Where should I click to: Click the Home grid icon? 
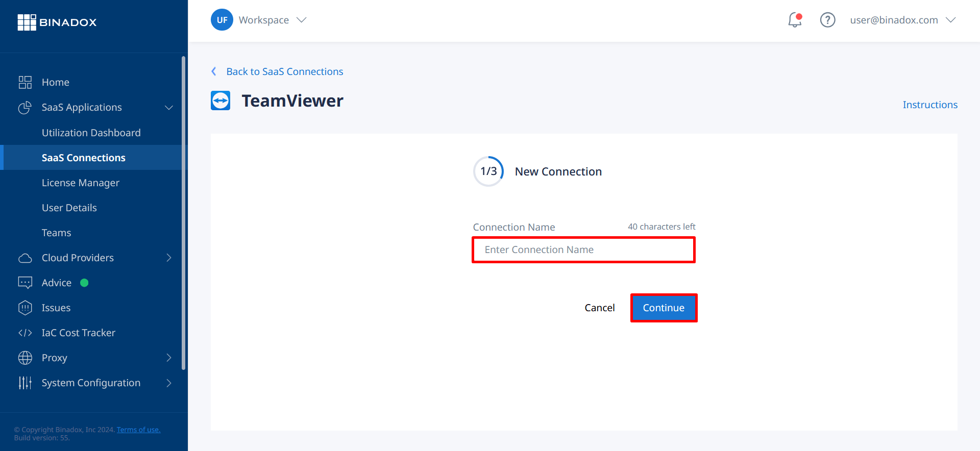click(25, 82)
